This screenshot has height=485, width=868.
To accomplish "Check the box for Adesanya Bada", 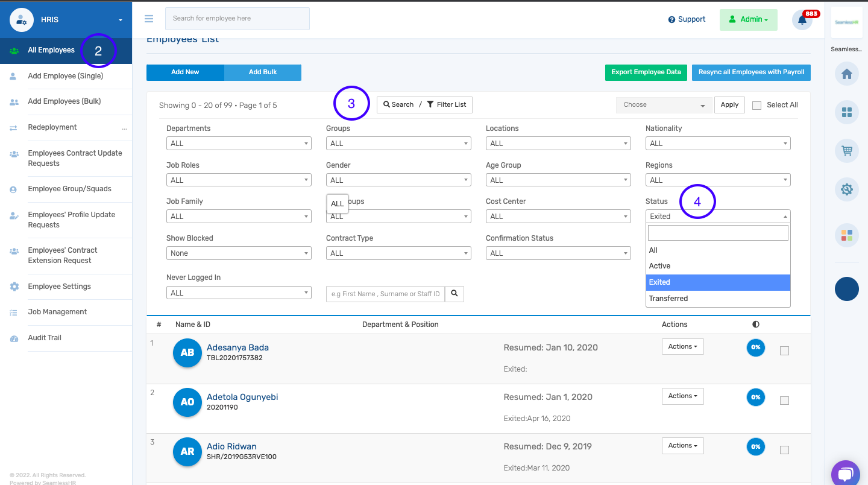I will coord(784,350).
